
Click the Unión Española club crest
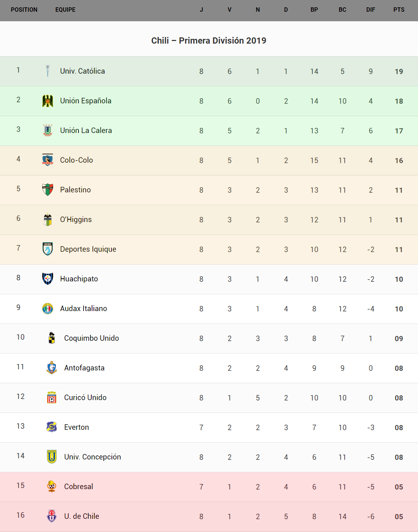pyautogui.click(x=48, y=101)
